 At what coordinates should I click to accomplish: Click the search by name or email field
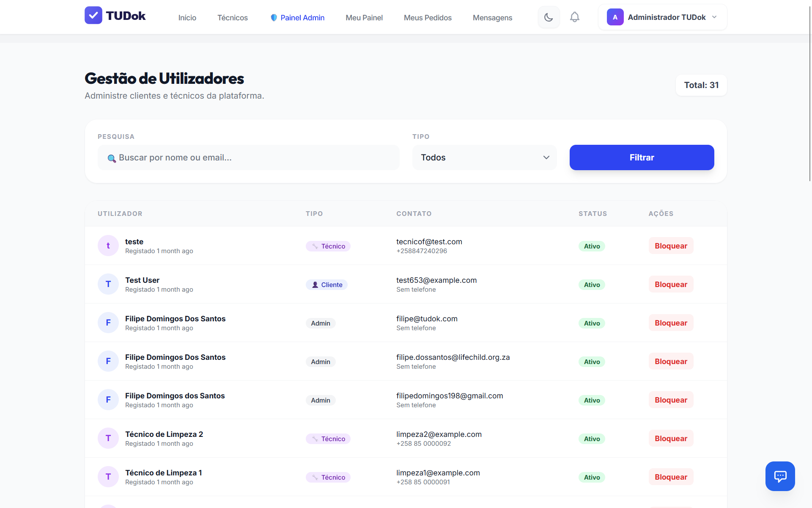click(x=254, y=157)
